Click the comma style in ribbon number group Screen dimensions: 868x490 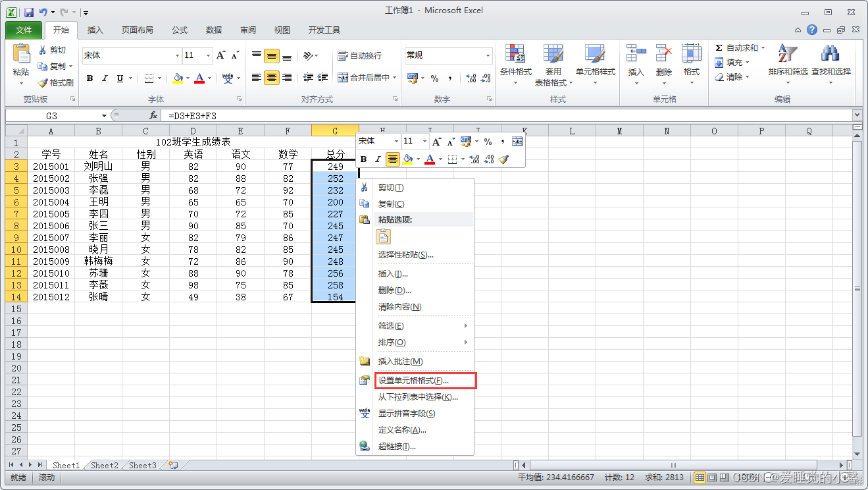click(450, 78)
